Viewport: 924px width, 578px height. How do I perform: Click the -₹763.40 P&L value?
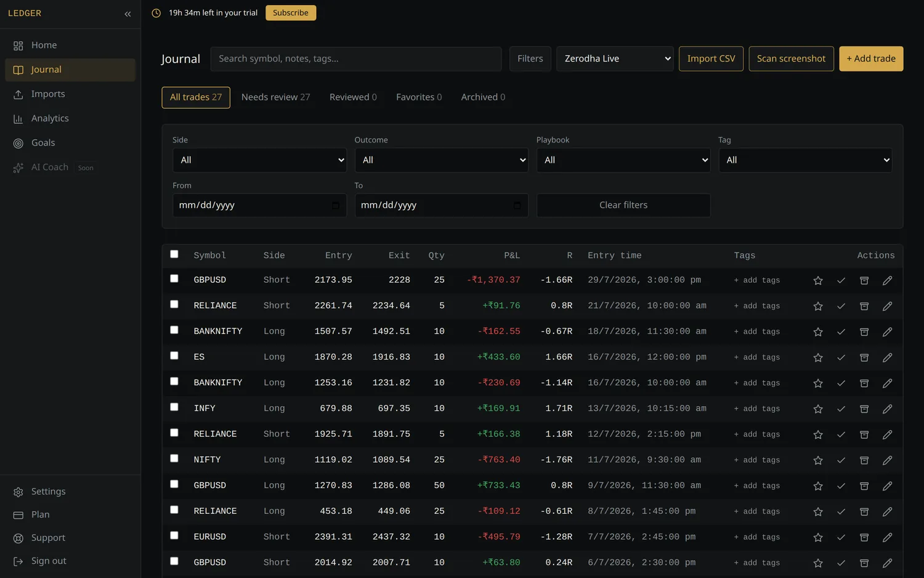coord(499,460)
